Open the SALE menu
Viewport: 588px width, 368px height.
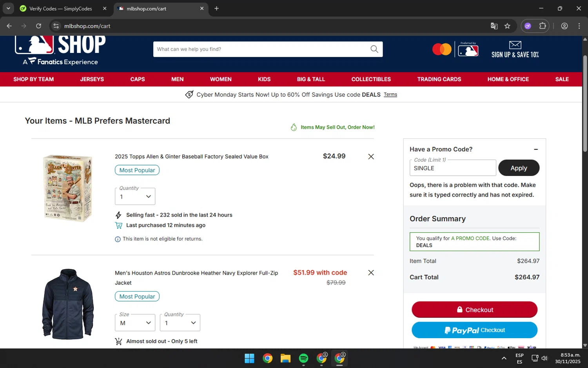coord(562,79)
